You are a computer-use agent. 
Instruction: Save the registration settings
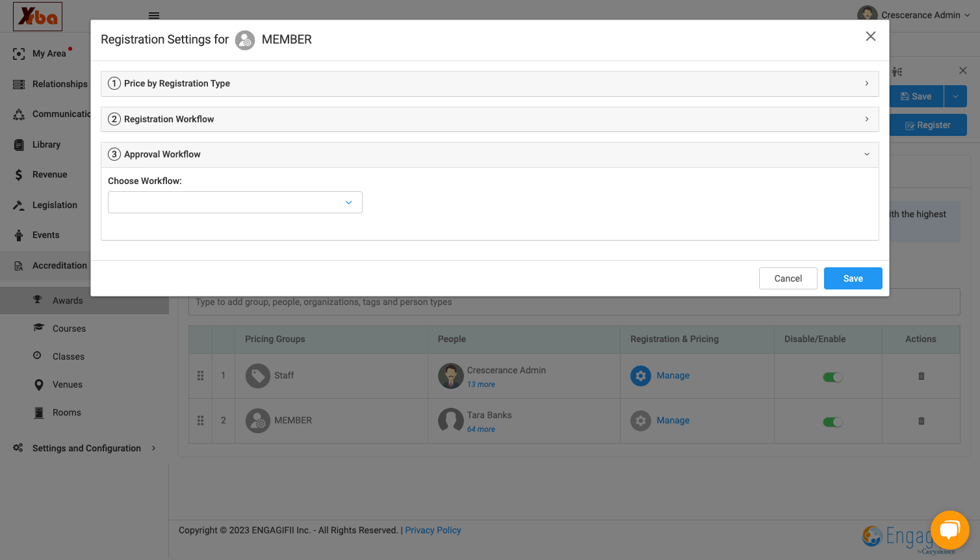click(853, 278)
